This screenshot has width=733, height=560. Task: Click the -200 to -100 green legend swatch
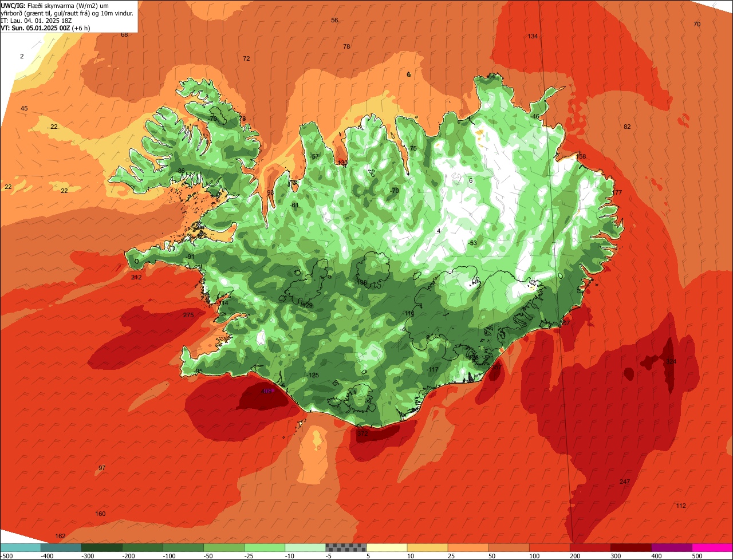point(142,548)
